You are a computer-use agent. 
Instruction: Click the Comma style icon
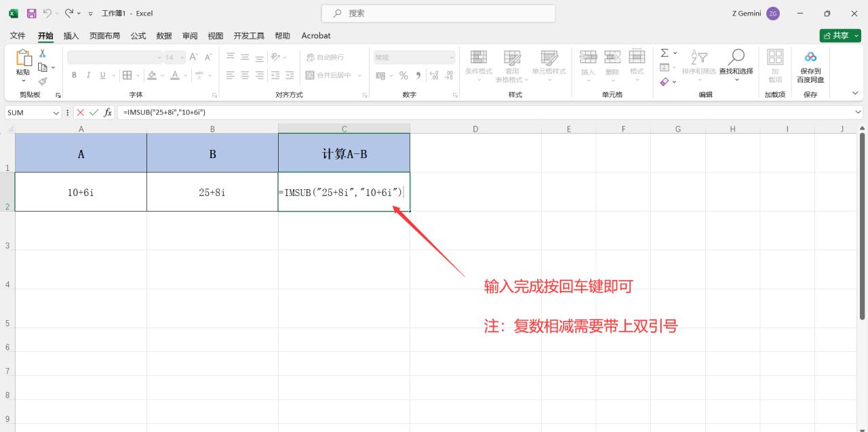(418, 75)
